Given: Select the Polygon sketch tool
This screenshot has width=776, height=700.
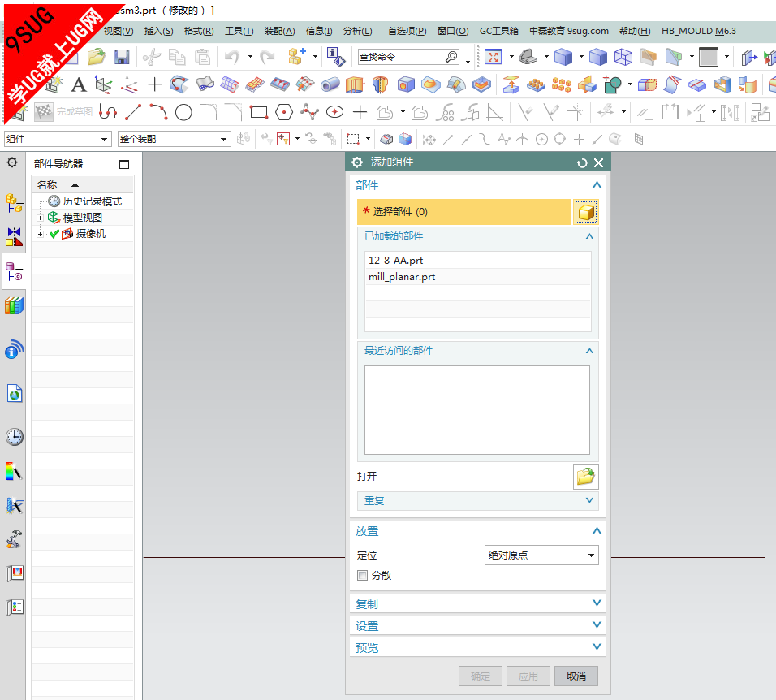Looking at the screenshot, I should [x=284, y=112].
